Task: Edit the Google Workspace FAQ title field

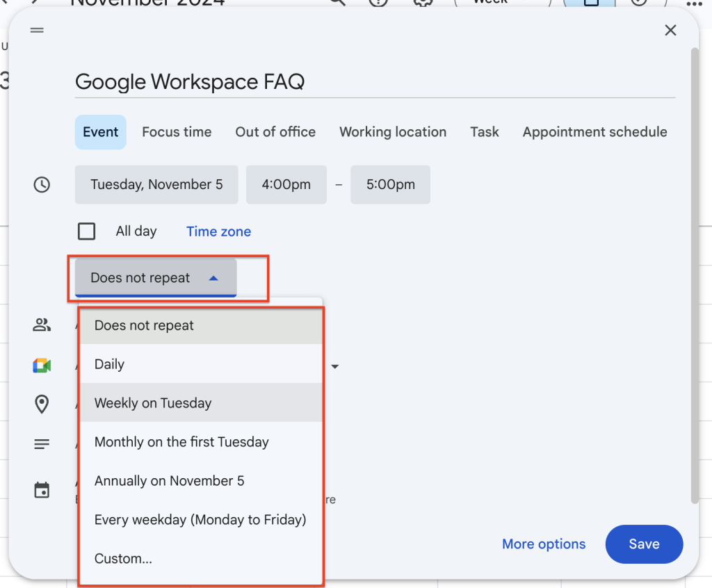Action: [x=375, y=82]
